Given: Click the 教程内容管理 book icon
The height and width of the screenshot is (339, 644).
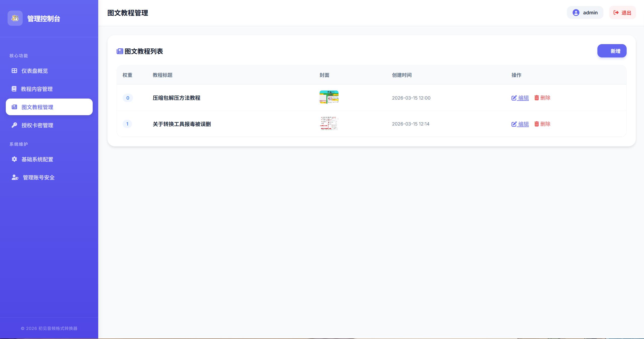Looking at the screenshot, I should [14, 89].
